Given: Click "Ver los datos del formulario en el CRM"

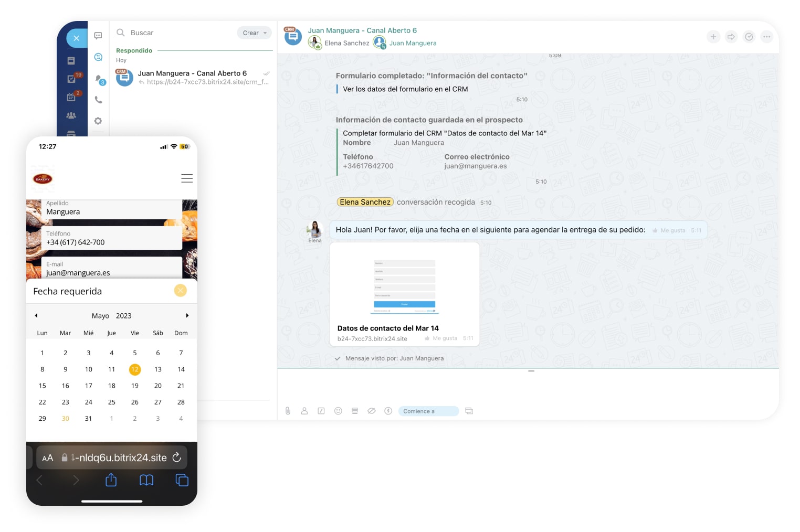Looking at the screenshot, I should tap(405, 89).
